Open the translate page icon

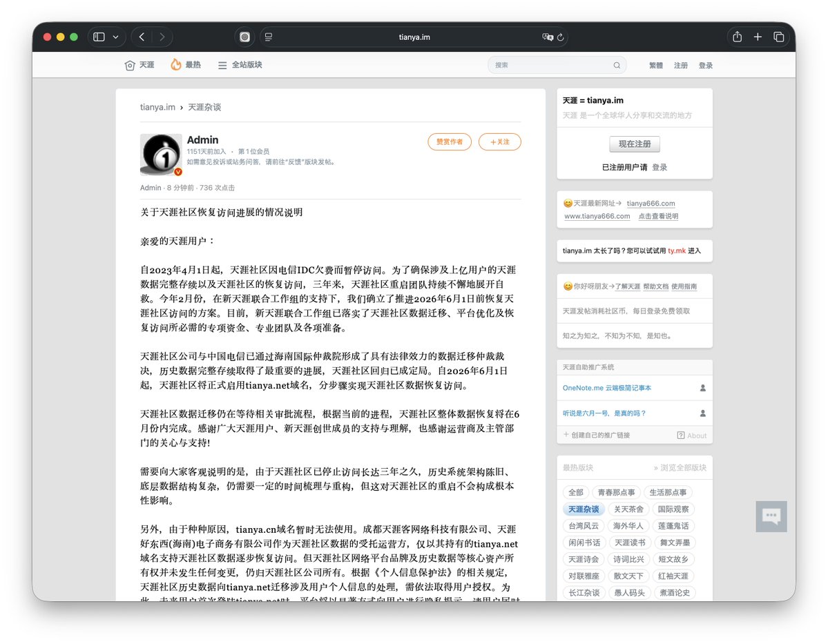pos(547,37)
